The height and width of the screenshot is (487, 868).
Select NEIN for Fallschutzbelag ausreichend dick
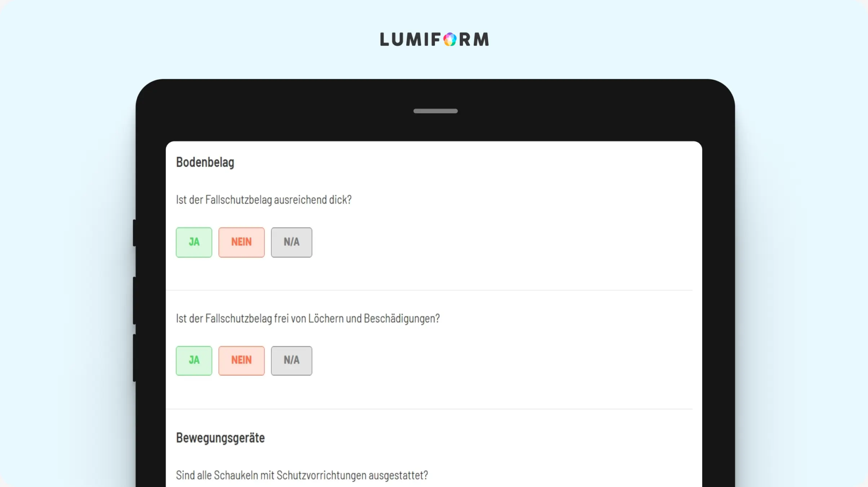click(241, 242)
